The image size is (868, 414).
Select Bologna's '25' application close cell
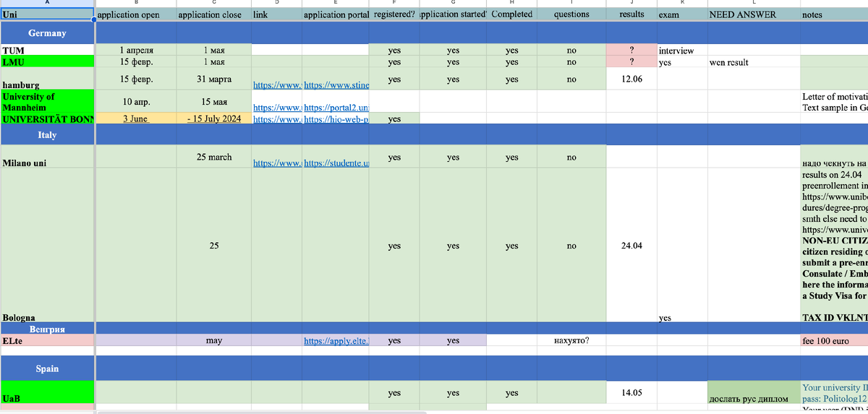click(x=213, y=246)
